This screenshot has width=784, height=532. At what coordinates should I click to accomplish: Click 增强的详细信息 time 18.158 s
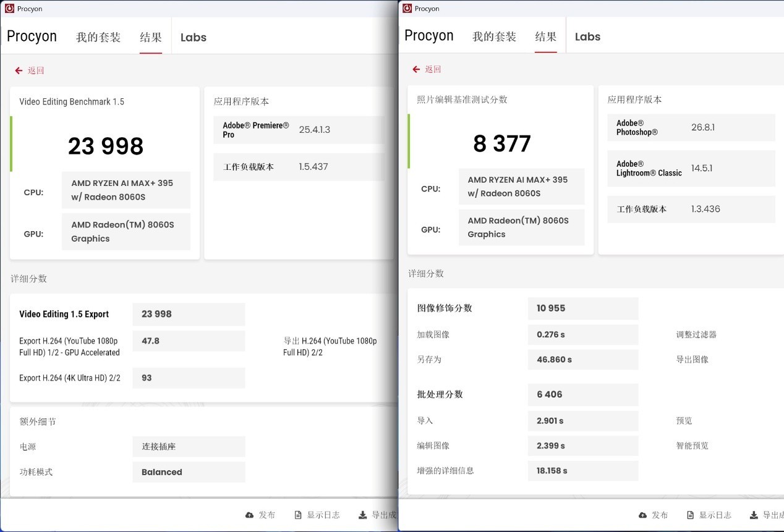(582, 470)
